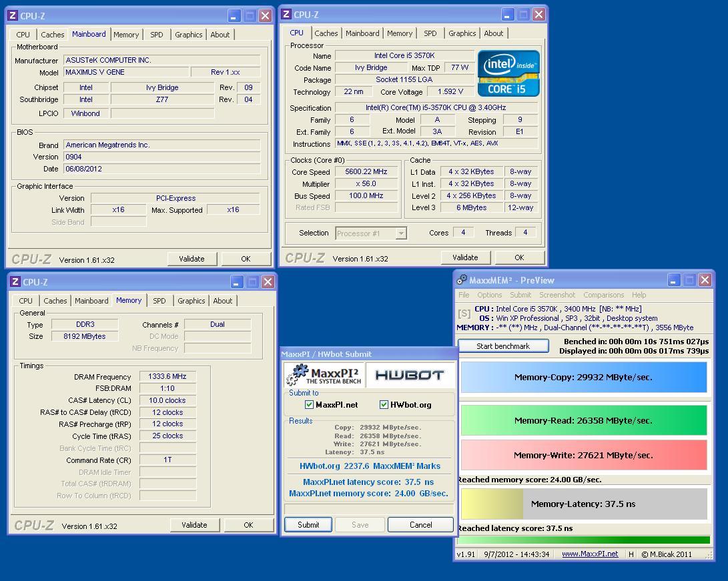Click the CAS# Latency 10.0 clocks value
Screen dimensions: 728x581
point(167,400)
